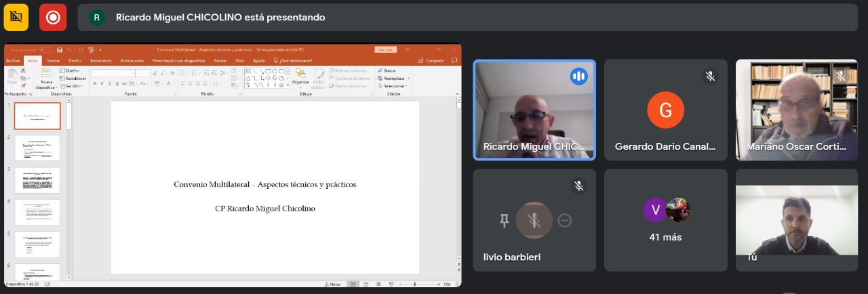This screenshot has height=294, width=868.
Task: Open slide sorter view icon in status bar
Action: click(365, 284)
